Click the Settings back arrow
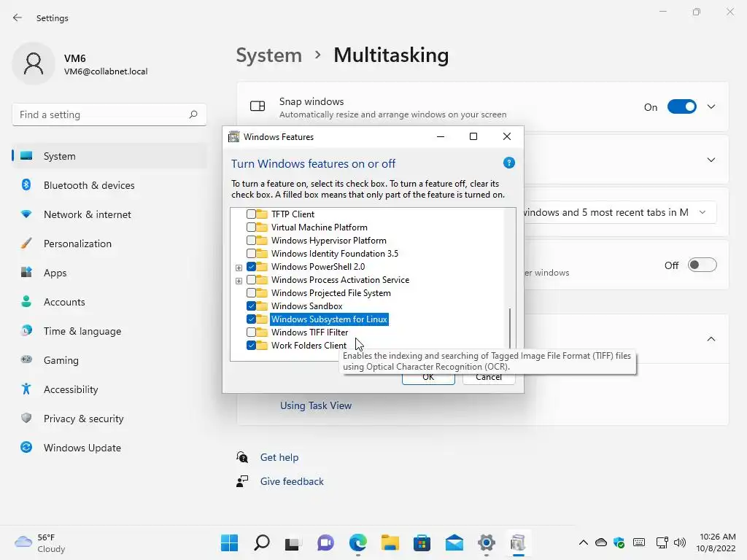The image size is (747, 560). click(18, 17)
